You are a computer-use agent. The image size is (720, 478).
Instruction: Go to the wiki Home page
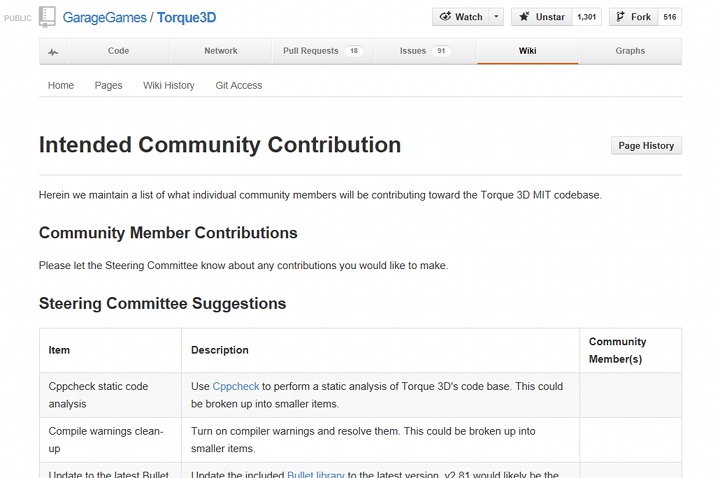61,86
